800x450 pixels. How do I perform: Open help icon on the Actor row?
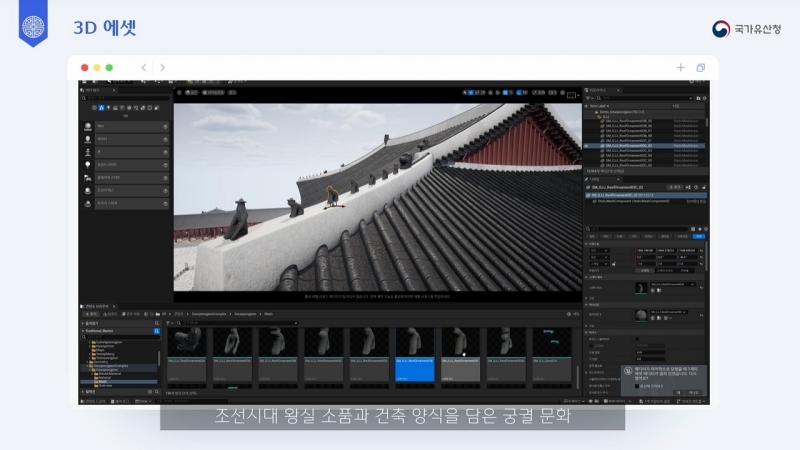click(165, 126)
